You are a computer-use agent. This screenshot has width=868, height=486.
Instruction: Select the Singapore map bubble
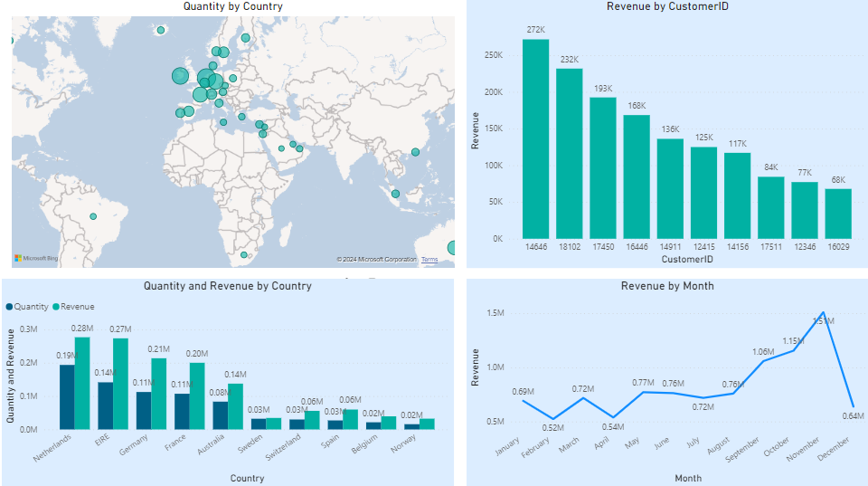pyautogui.click(x=394, y=194)
